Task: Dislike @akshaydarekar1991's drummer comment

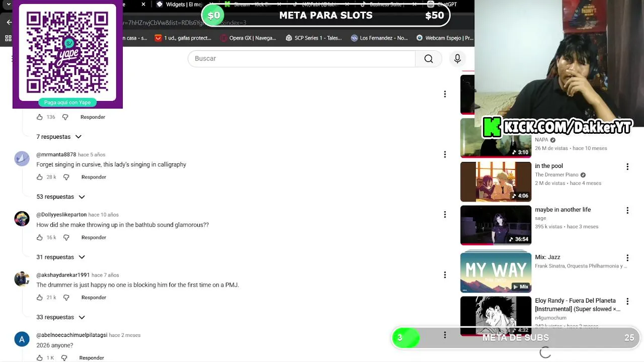Action: click(66, 298)
